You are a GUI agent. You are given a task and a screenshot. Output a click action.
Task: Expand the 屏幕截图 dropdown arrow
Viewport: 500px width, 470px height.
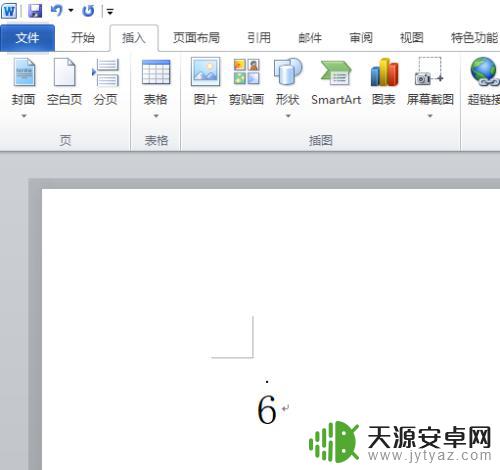tap(430, 116)
